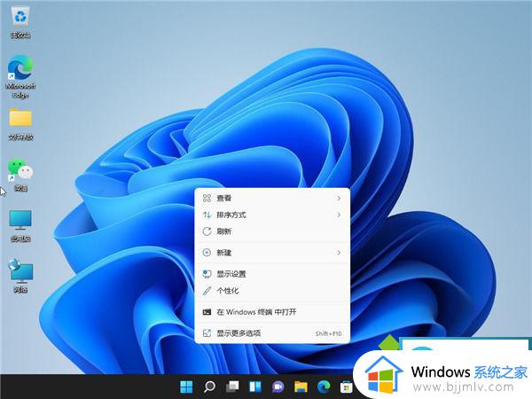Open 显示设置 from the context menu
This screenshot has width=532, height=399.
coord(272,274)
